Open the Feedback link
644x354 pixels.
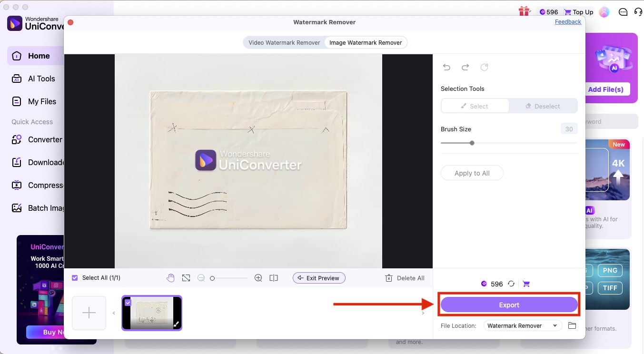pos(568,21)
